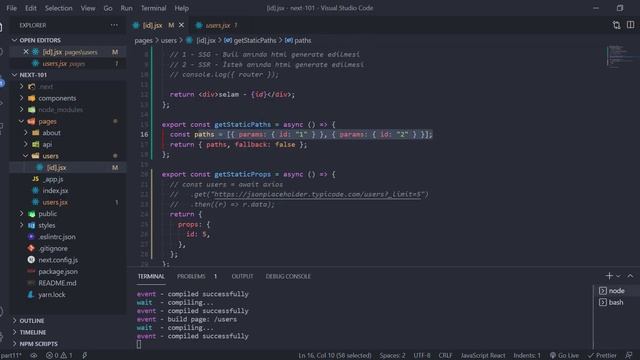
Task: Split the editor to the right
Action: (x=630, y=25)
